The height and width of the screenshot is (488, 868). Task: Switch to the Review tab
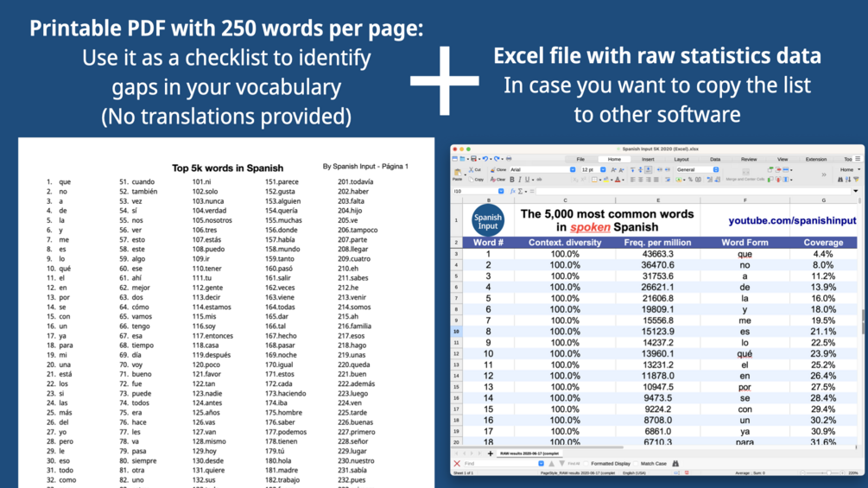[749, 159]
